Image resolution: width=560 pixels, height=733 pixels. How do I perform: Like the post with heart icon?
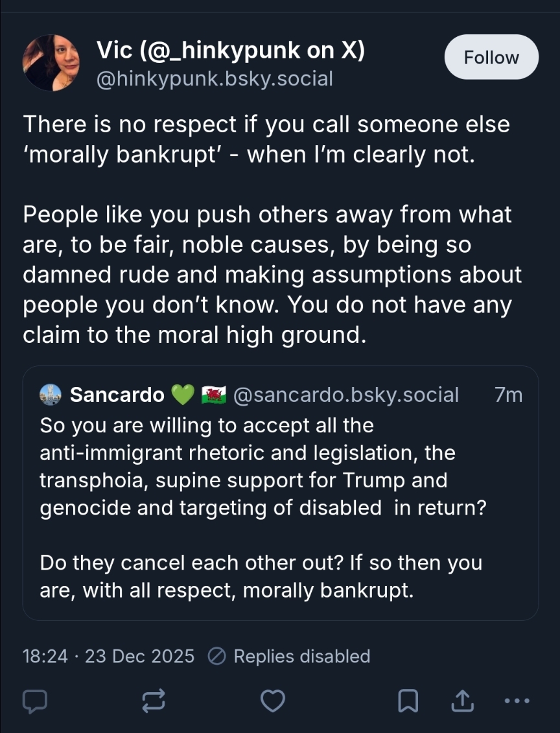pyautogui.click(x=273, y=700)
